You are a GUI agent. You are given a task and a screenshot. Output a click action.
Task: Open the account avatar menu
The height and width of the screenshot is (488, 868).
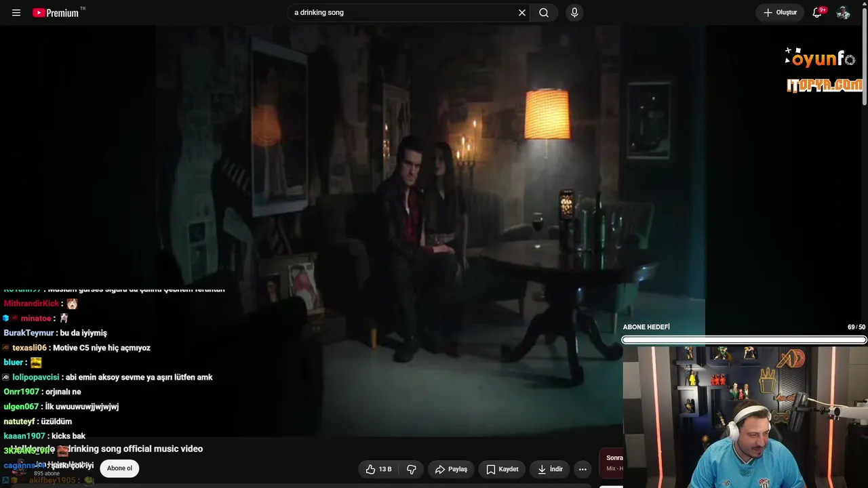pyautogui.click(x=843, y=13)
